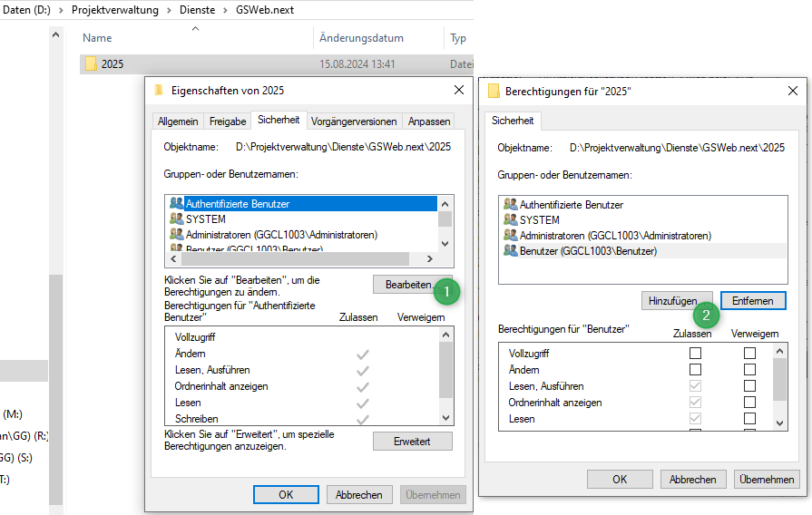Close the Berechtigungen für 2025 dialog

coord(793,91)
